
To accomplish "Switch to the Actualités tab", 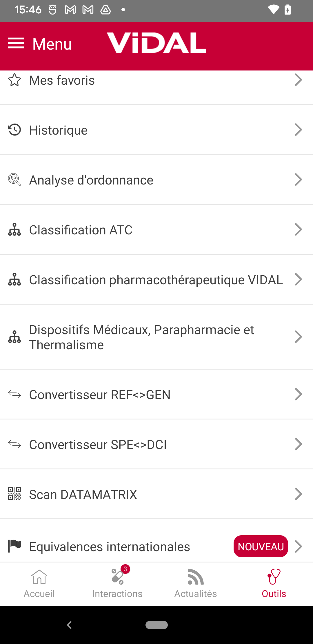I will pos(196,584).
